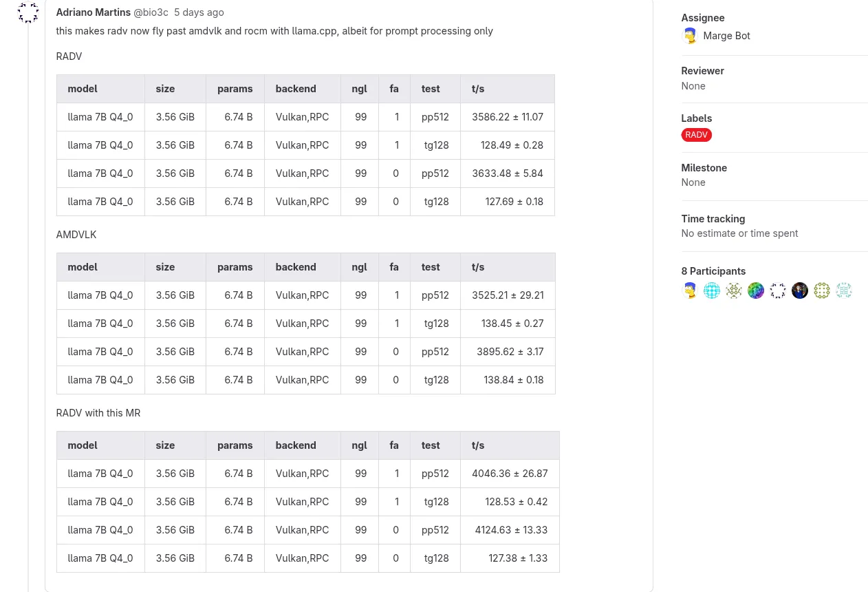Open Marge Bot avatar under Assignee

click(690, 36)
